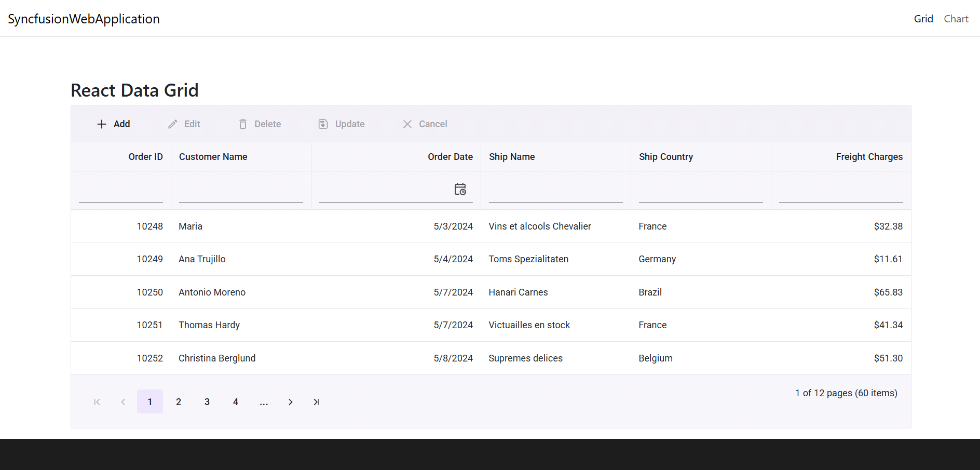Open the Grid navigation tab
Screen dimensions: 980x470
point(923,19)
